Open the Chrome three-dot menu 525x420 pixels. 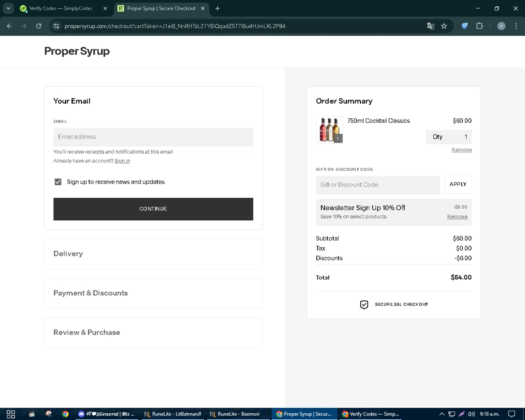(516, 26)
